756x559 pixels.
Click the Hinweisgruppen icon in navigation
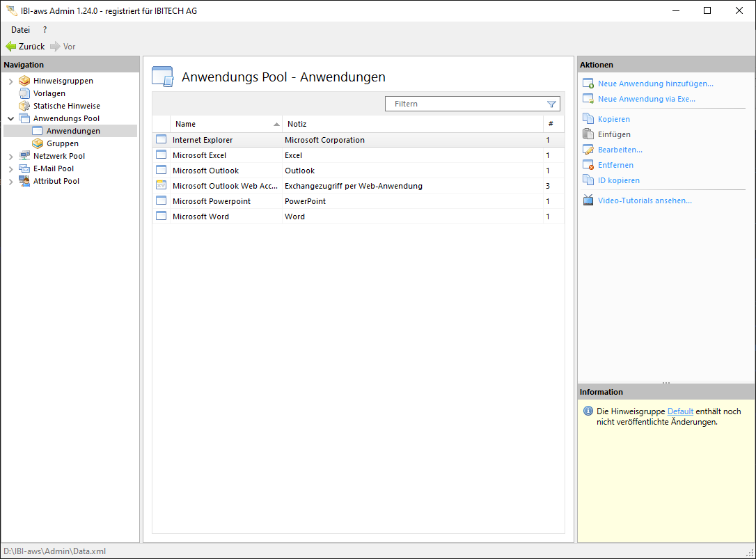[24, 81]
